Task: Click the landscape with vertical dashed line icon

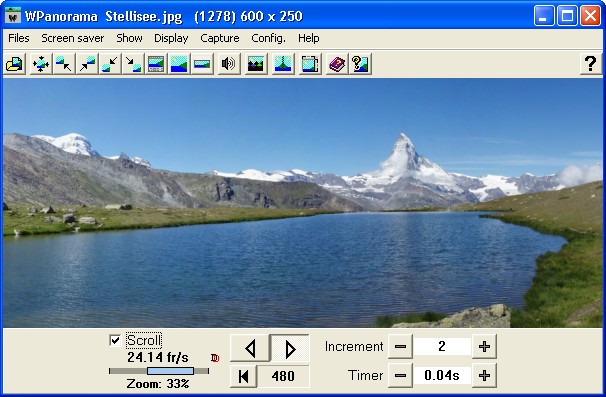Action: (283, 64)
